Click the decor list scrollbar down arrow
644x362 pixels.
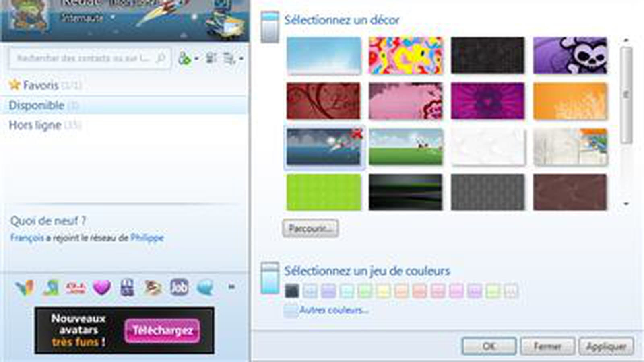tap(626, 204)
